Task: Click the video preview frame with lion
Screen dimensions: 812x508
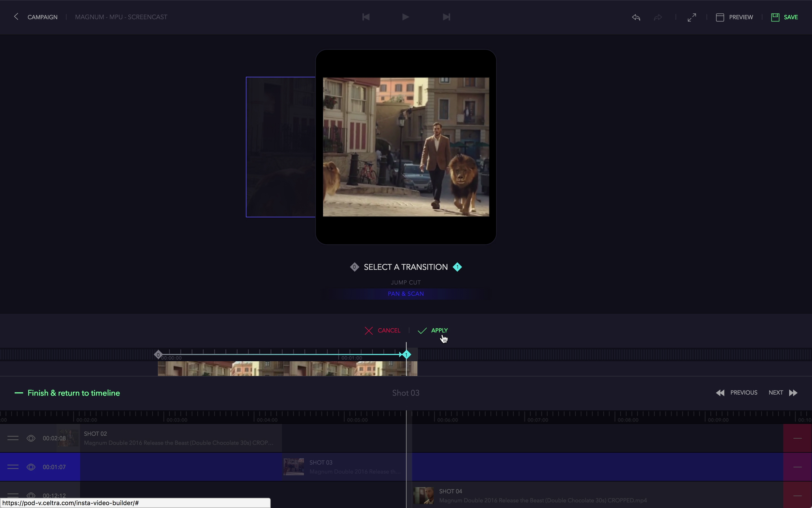Action: pos(406,147)
